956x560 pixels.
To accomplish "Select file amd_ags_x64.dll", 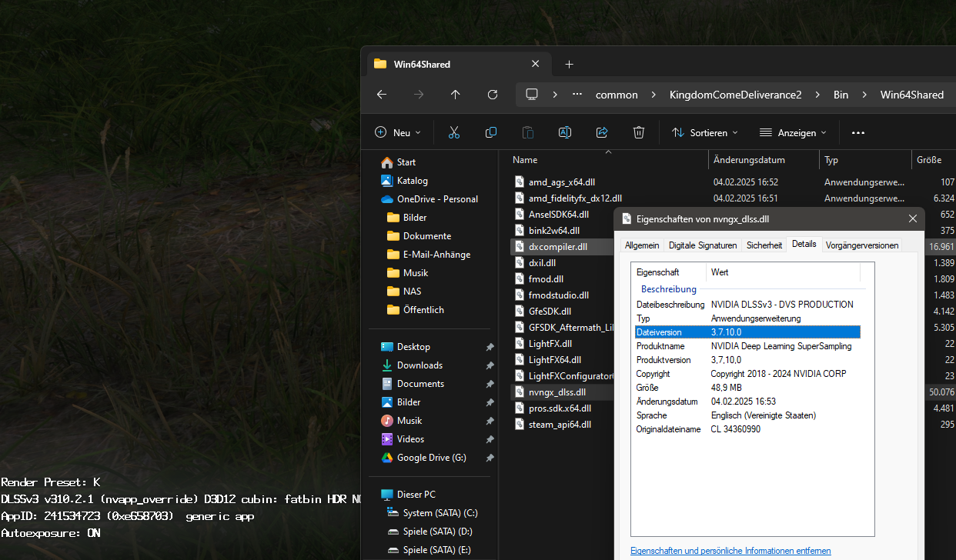I will tap(562, 182).
